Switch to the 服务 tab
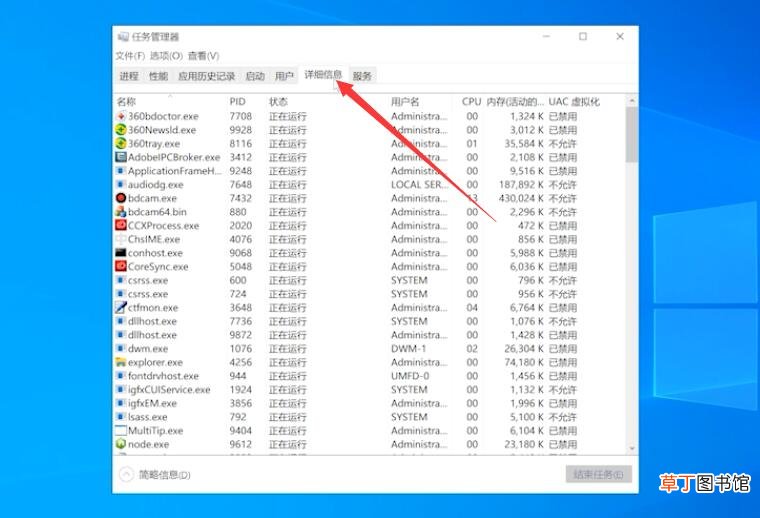The width and height of the screenshot is (760, 518). click(x=362, y=76)
